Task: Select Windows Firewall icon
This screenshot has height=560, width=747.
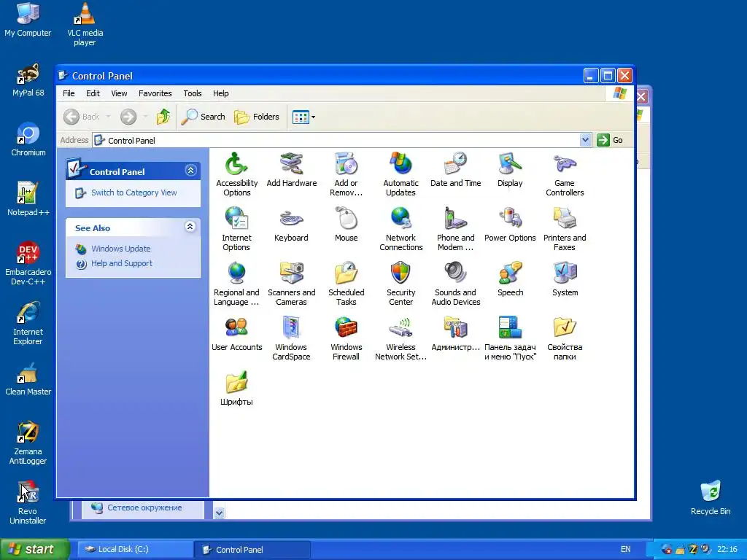Action: tap(347, 329)
